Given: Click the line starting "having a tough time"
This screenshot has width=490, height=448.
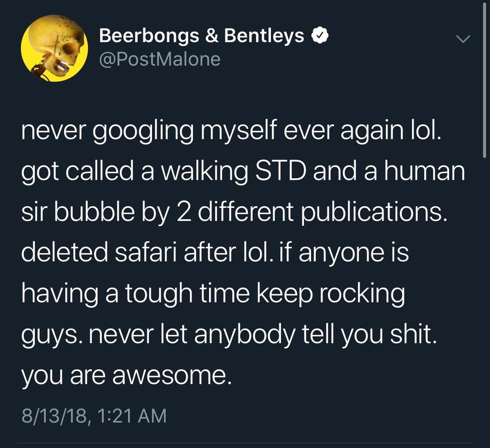Looking at the screenshot, I should click(x=212, y=294).
